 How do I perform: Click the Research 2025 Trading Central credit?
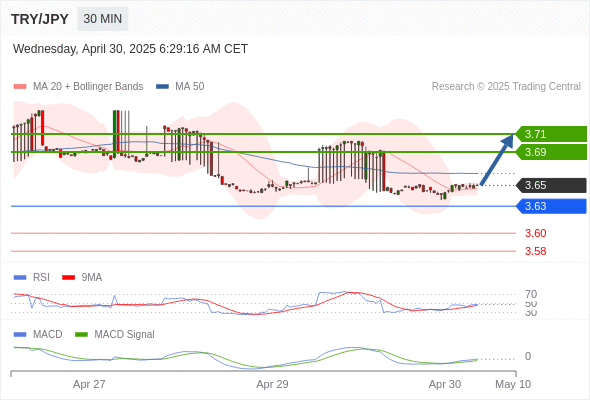click(506, 87)
